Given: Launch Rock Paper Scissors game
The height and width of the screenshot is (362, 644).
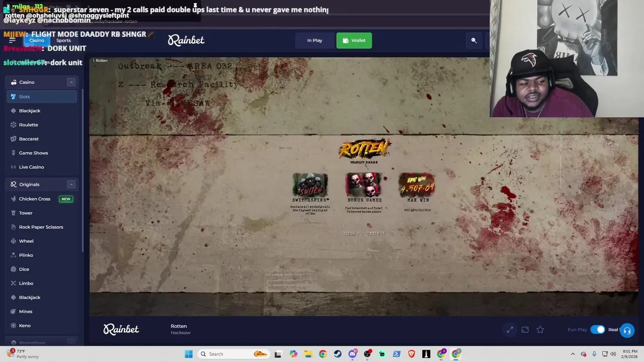Looking at the screenshot, I should tap(42, 227).
